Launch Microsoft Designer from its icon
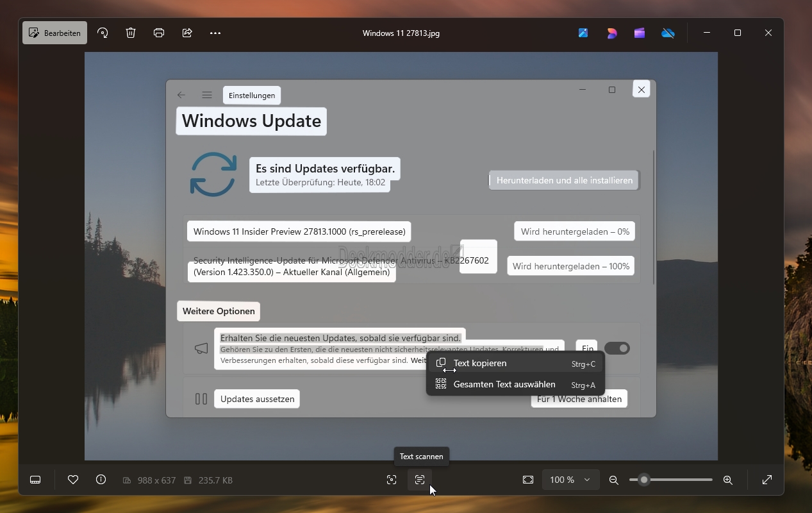812x513 pixels. click(611, 33)
